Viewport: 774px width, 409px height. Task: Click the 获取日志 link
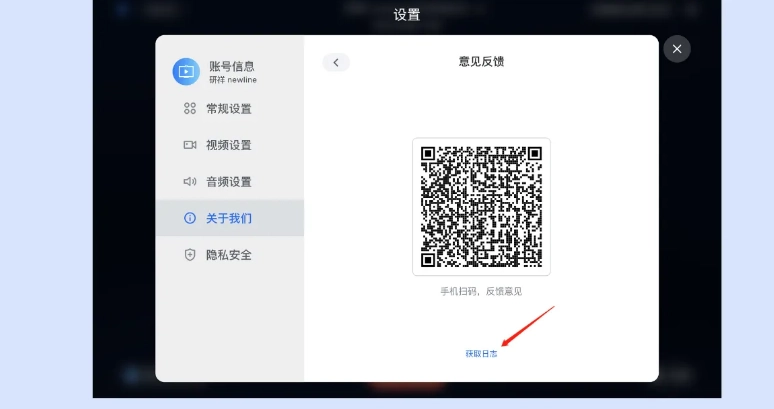coord(481,354)
